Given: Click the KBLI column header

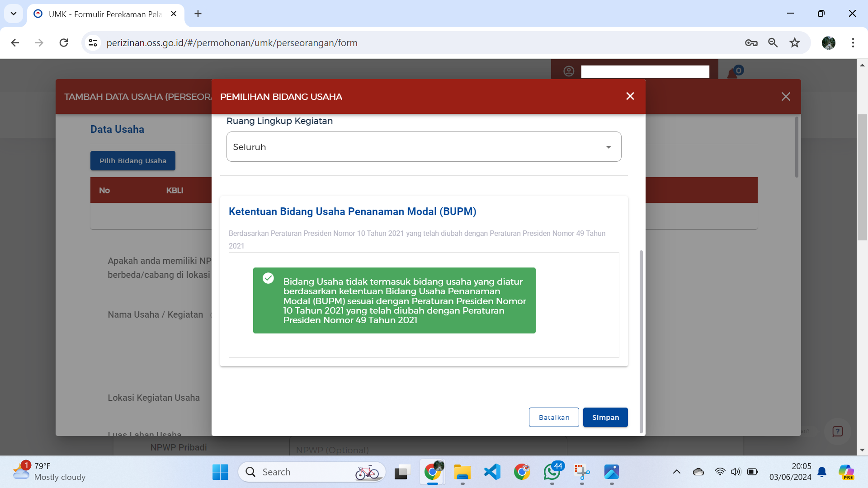Looking at the screenshot, I should [x=175, y=190].
